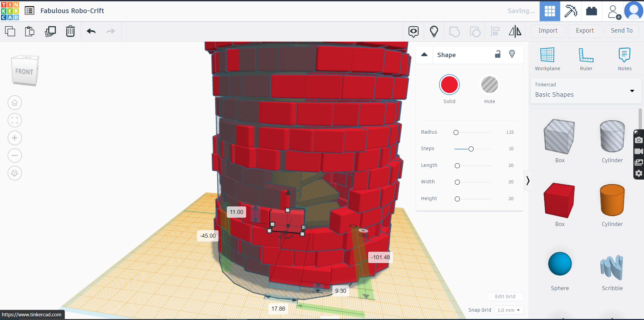
Task: Open the Snap Grid dropdown
Action: point(509,310)
